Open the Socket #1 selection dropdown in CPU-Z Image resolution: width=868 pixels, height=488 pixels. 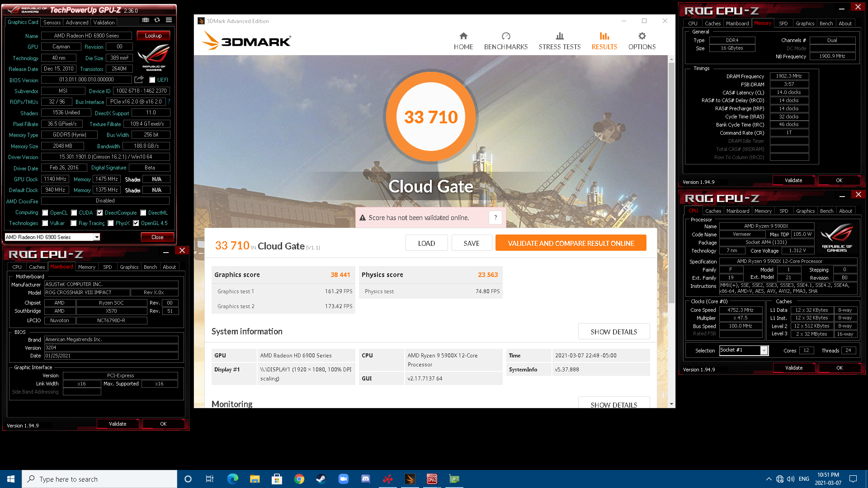(764, 351)
